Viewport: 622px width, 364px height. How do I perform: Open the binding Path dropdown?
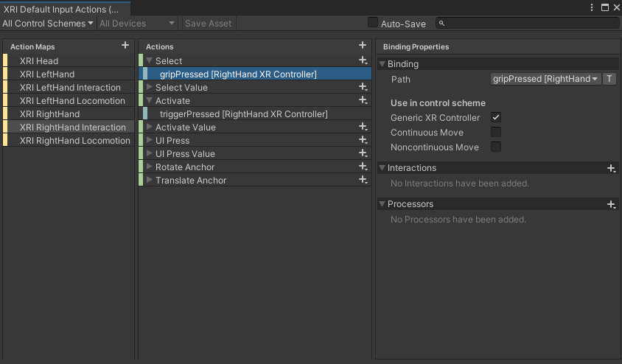click(x=545, y=79)
